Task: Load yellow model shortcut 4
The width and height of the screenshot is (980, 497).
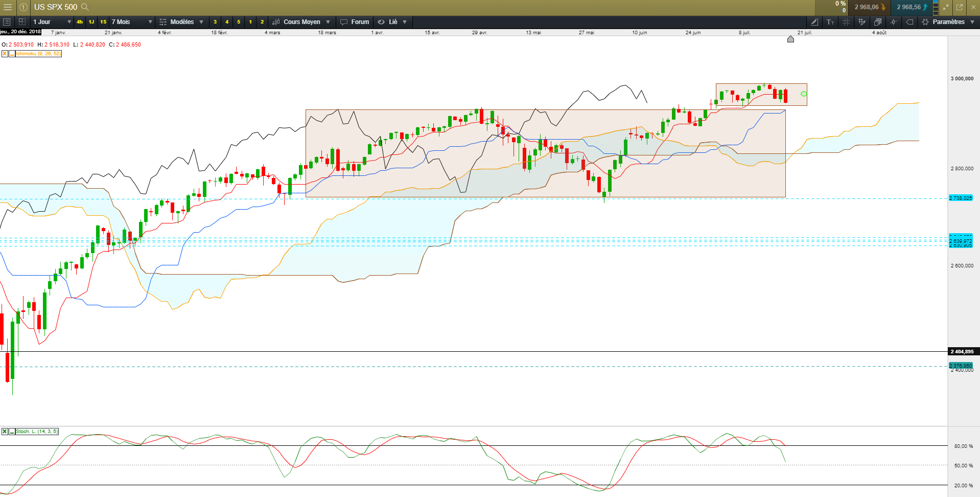Action: (x=227, y=22)
